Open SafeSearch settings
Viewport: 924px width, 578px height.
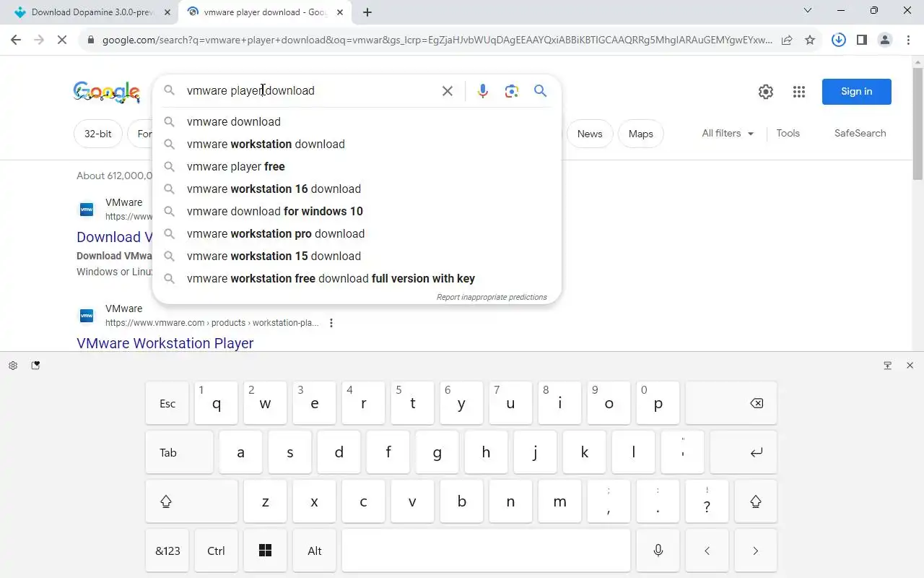860,133
